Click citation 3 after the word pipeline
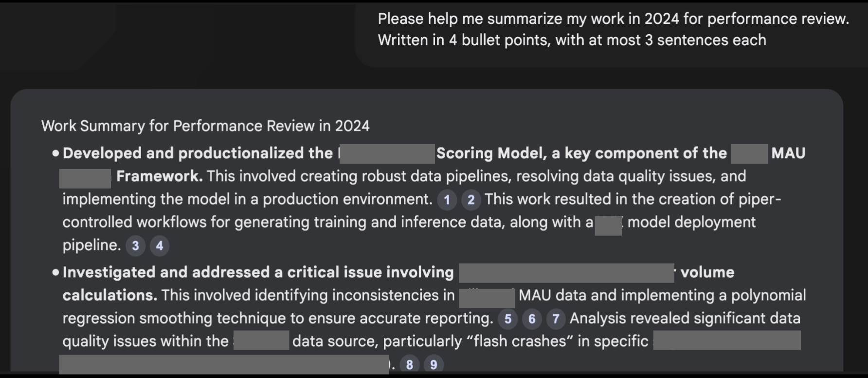 [x=135, y=246]
